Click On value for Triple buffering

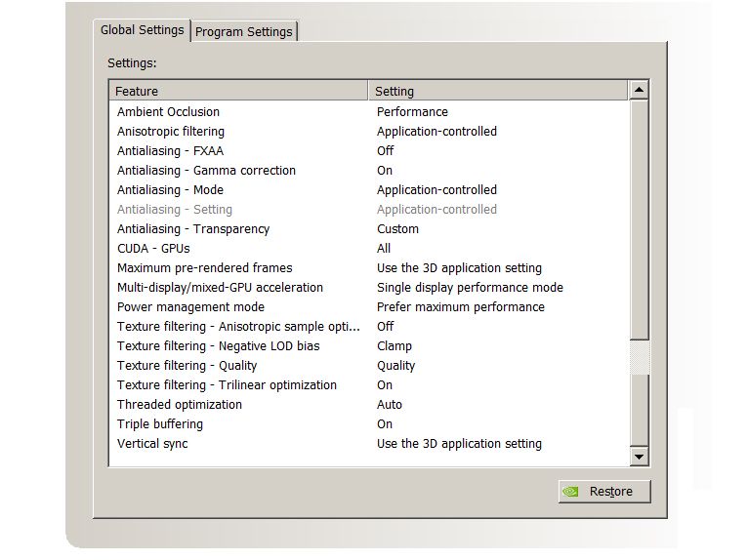tap(385, 424)
